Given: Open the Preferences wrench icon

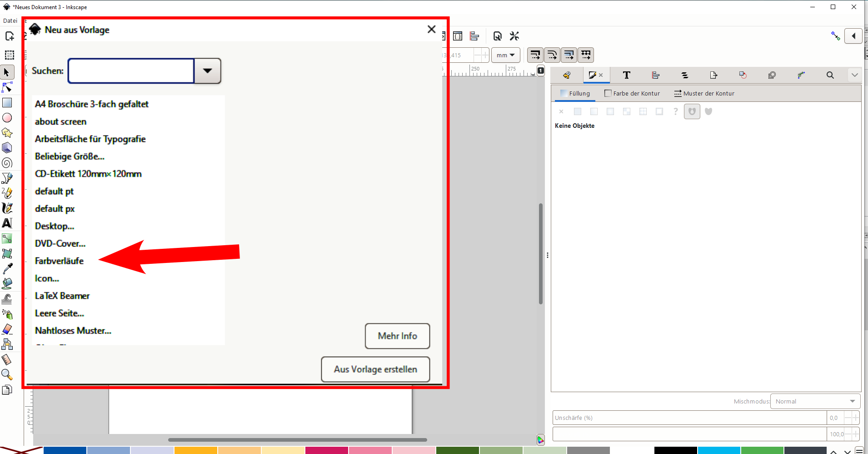Looking at the screenshot, I should pyautogui.click(x=514, y=36).
